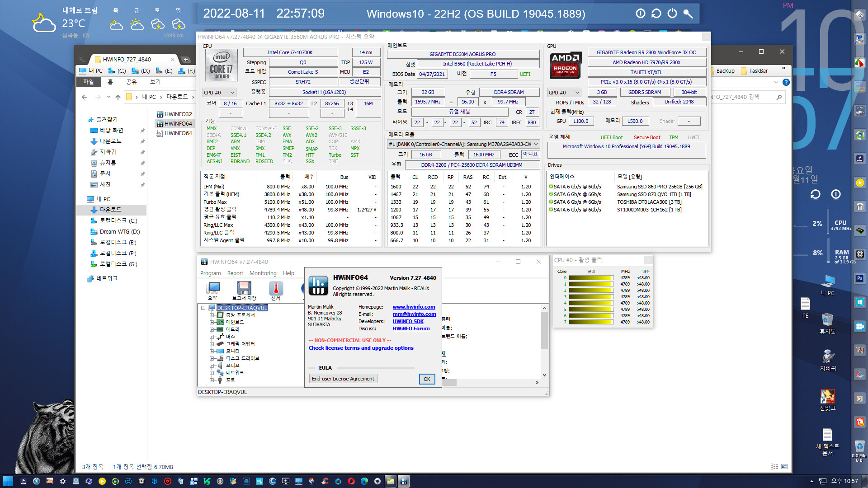
Task: Open the CPU #0 selector dropdown
Action: click(219, 93)
